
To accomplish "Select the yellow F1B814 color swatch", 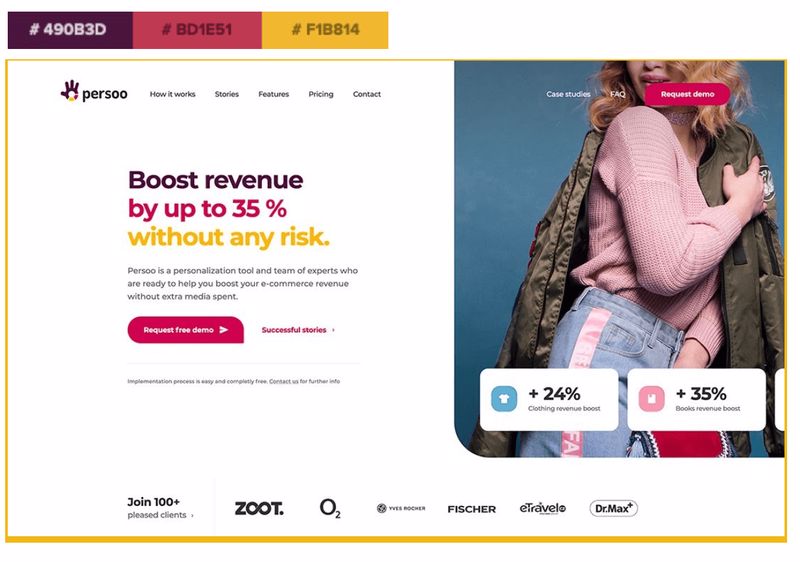I will pos(325,30).
